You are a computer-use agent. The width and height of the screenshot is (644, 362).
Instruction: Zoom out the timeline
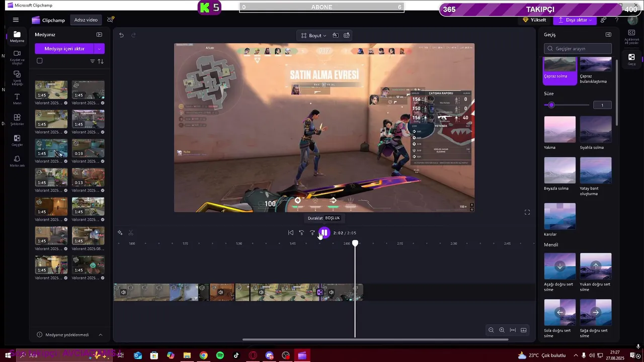tap(491, 330)
